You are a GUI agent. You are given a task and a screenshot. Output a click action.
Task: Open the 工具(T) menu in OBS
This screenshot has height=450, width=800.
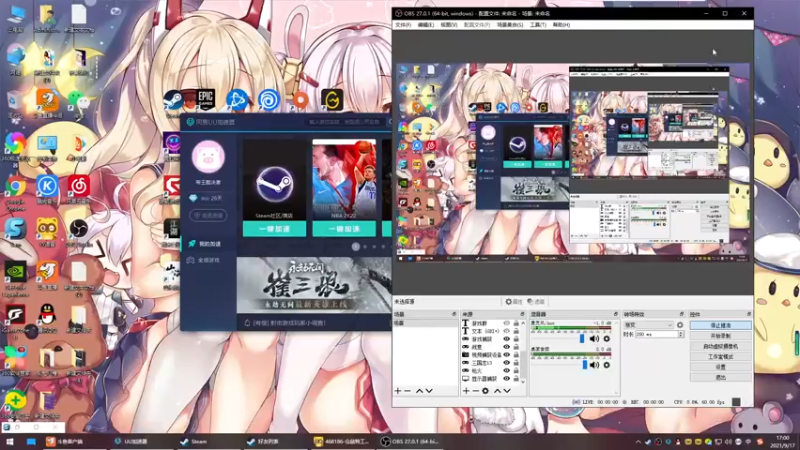(x=538, y=24)
